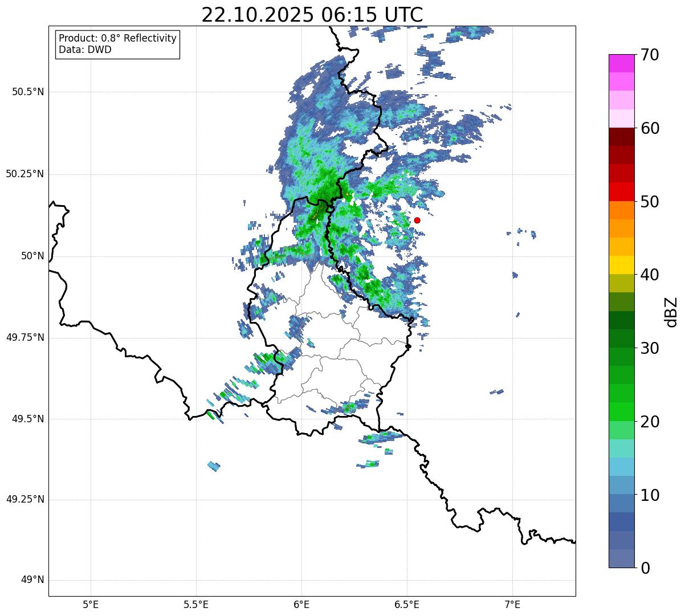This screenshot has height=616, width=685.
Task: Click the 50°N latitude label
Action: pos(33,256)
